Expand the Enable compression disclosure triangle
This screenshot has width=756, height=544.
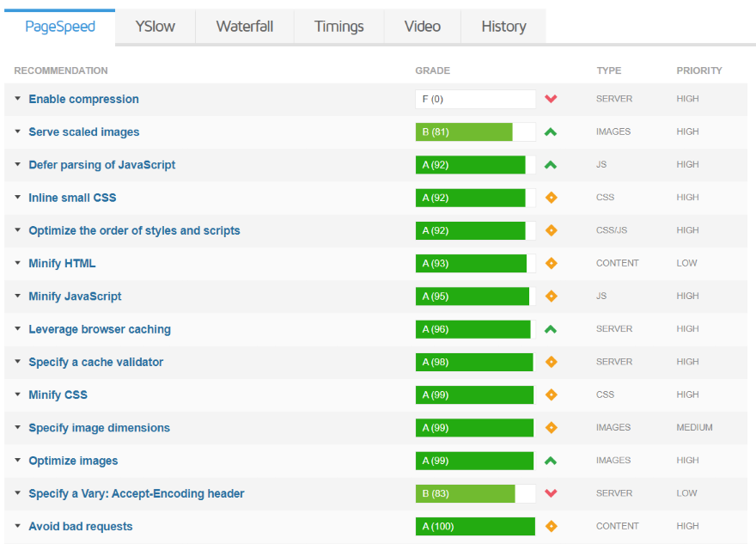pos(18,99)
